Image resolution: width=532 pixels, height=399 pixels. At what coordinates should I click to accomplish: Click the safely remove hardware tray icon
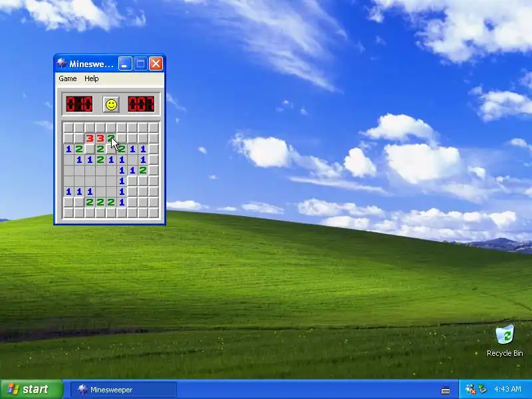coord(482,389)
